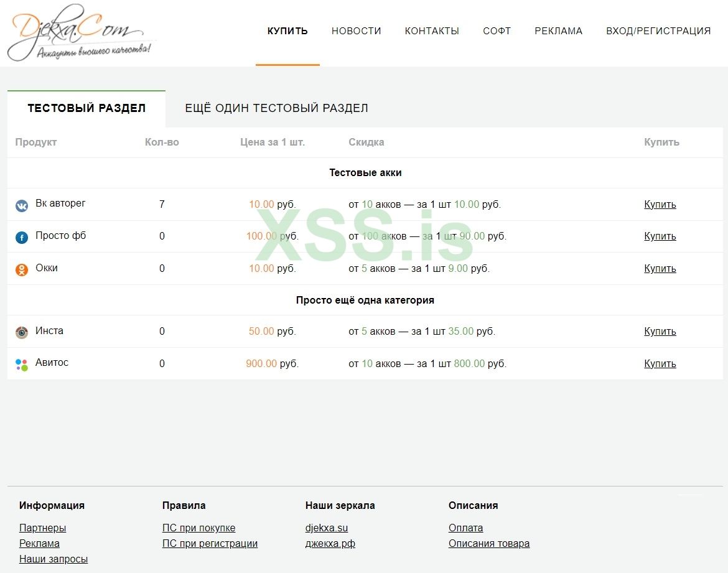Click Просто ещё одна категория heading
The height and width of the screenshot is (573, 728).
[365, 300]
